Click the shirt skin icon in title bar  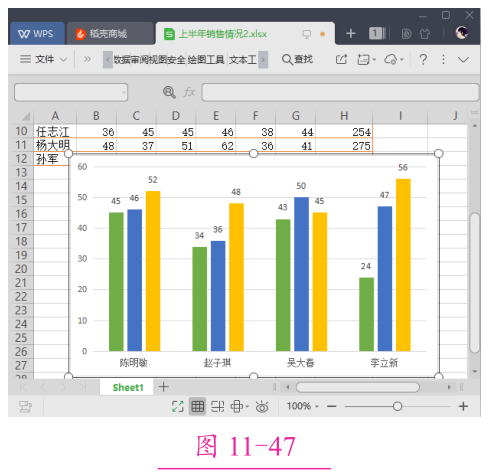(x=425, y=34)
